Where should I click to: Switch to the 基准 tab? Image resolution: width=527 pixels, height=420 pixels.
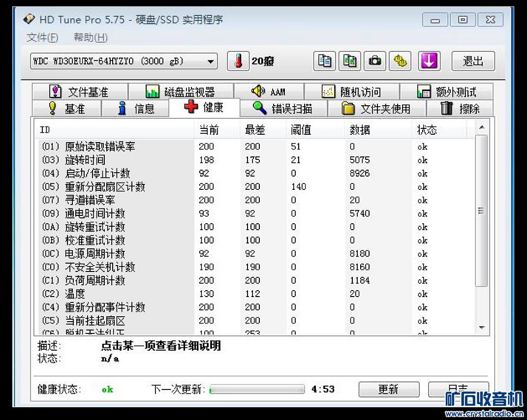pyautogui.click(x=67, y=108)
